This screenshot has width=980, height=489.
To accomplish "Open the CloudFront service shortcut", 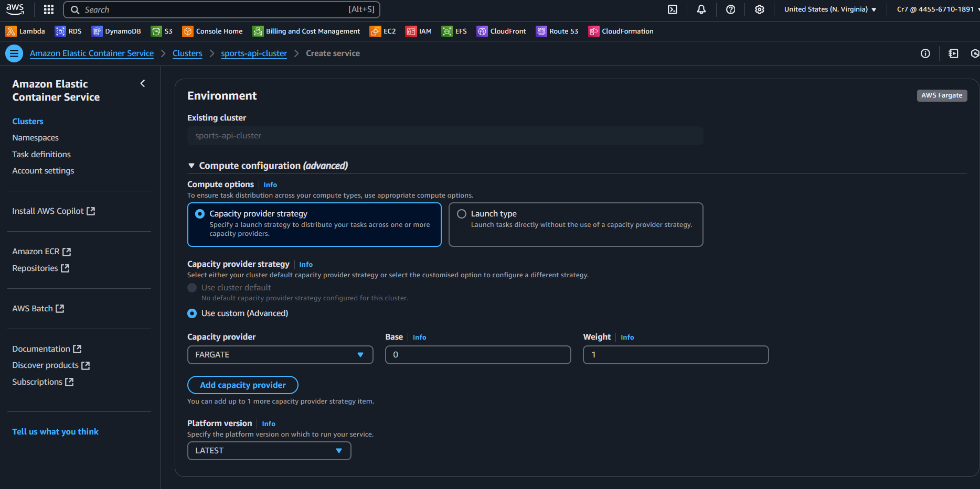I will [x=501, y=31].
